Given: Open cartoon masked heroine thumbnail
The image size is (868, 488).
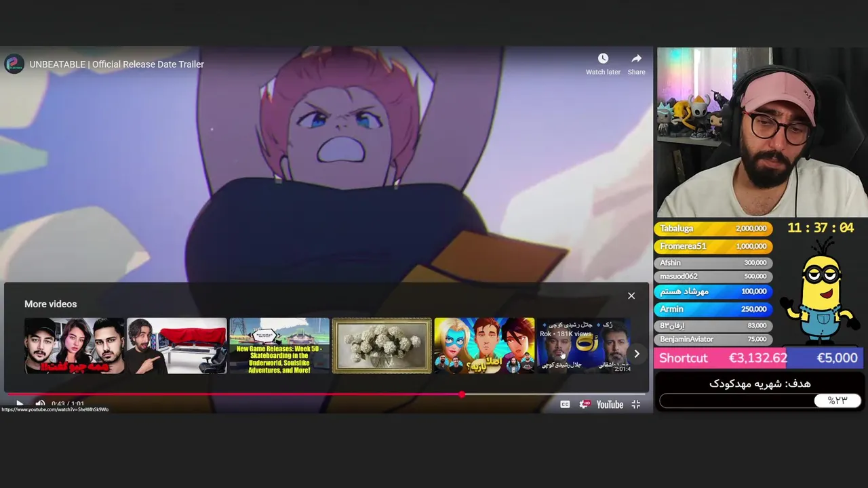Looking at the screenshot, I should coord(484,346).
